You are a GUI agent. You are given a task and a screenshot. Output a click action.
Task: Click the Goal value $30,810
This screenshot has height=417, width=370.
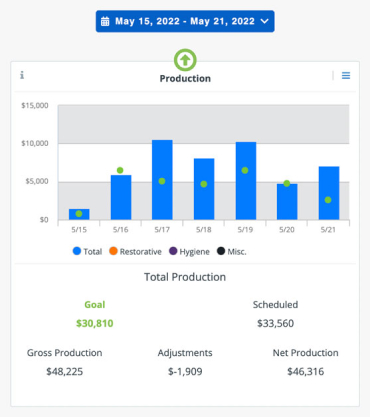pyautogui.click(x=95, y=323)
